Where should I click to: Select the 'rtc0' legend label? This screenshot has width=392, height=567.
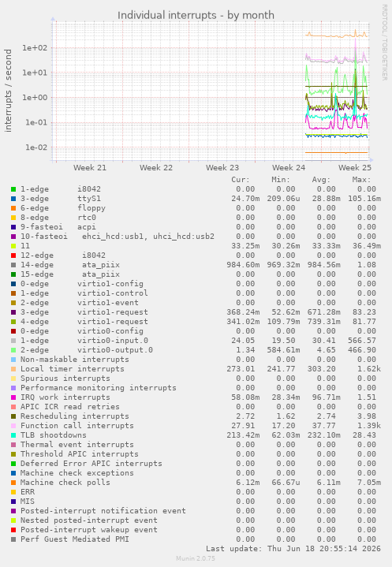(x=87, y=218)
